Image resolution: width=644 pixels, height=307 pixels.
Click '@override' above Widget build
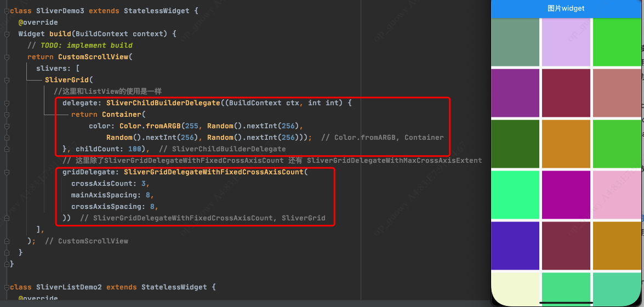(x=38, y=22)
